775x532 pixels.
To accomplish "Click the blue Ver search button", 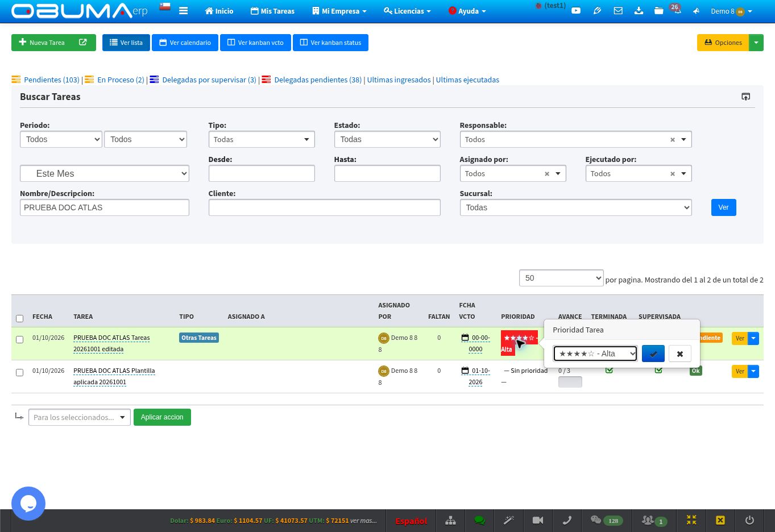I will 723,207.
